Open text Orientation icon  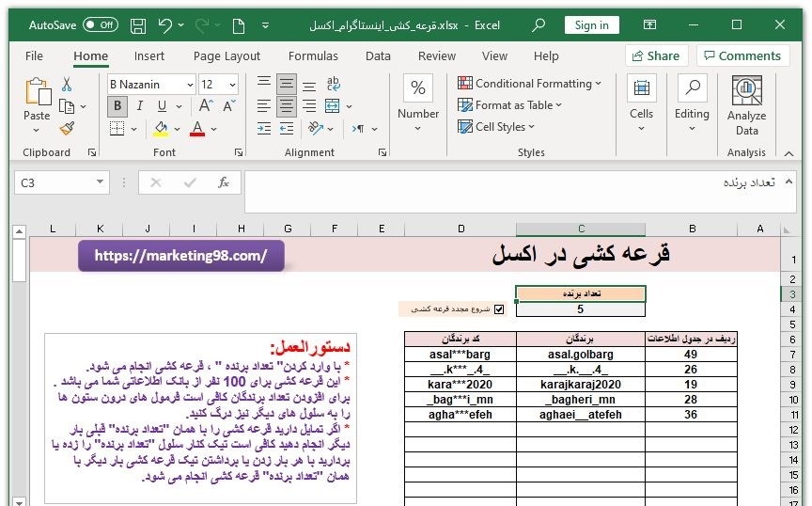point(316,128)
